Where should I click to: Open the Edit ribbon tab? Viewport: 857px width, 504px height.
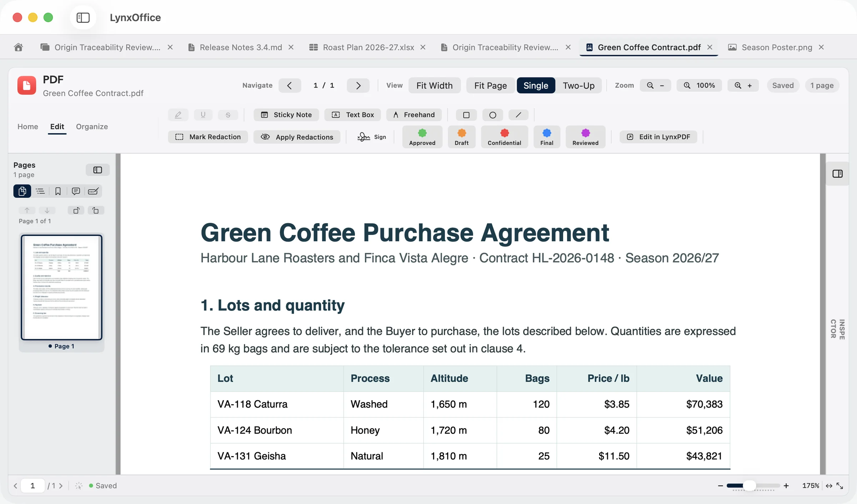57,126
